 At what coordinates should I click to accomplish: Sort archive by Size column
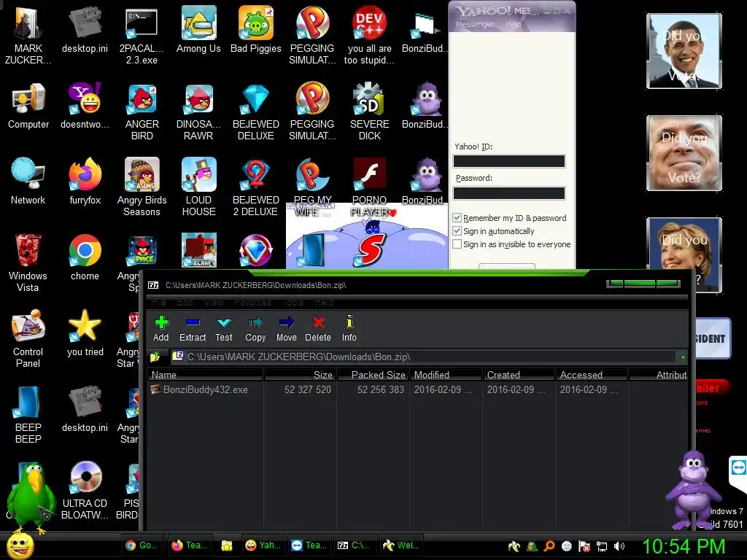pyautogui.click(x=300, y=375)
